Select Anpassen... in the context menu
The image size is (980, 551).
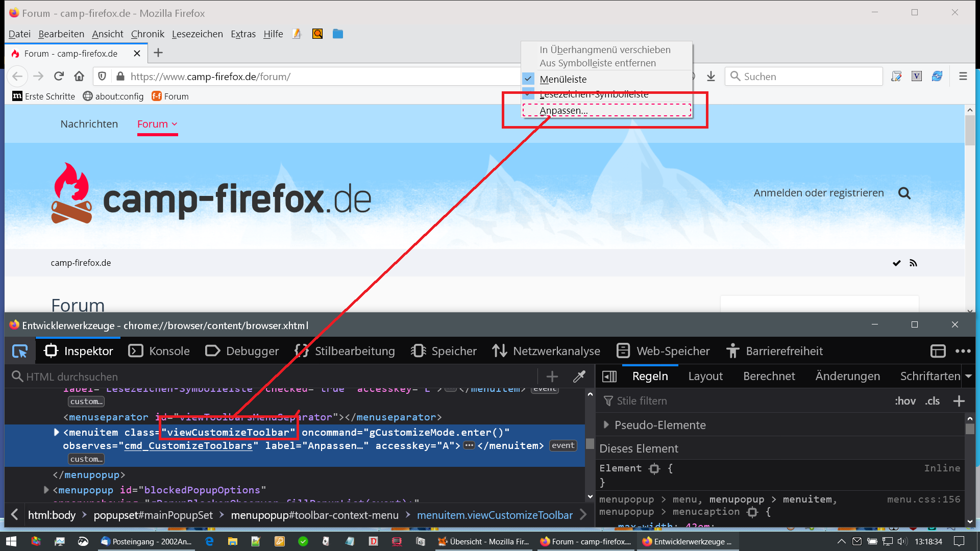coord(563,110)
